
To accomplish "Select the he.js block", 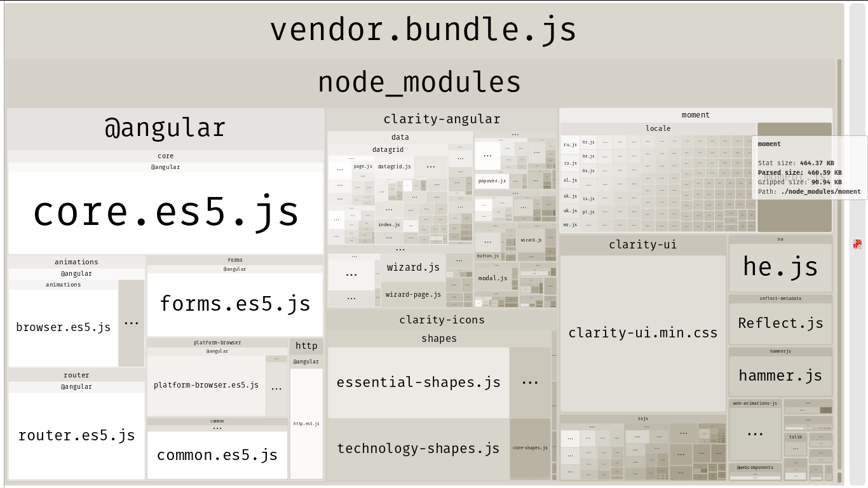I will pos(780,268).
